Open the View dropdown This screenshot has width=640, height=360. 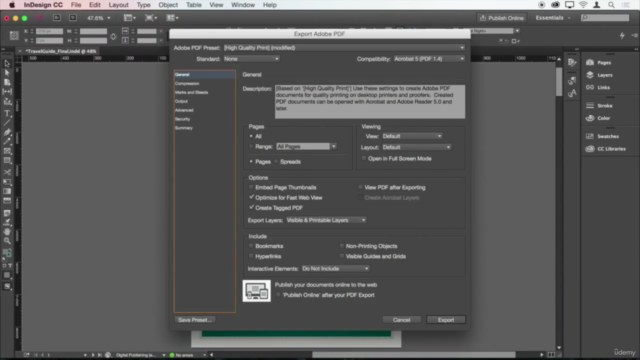412,136
